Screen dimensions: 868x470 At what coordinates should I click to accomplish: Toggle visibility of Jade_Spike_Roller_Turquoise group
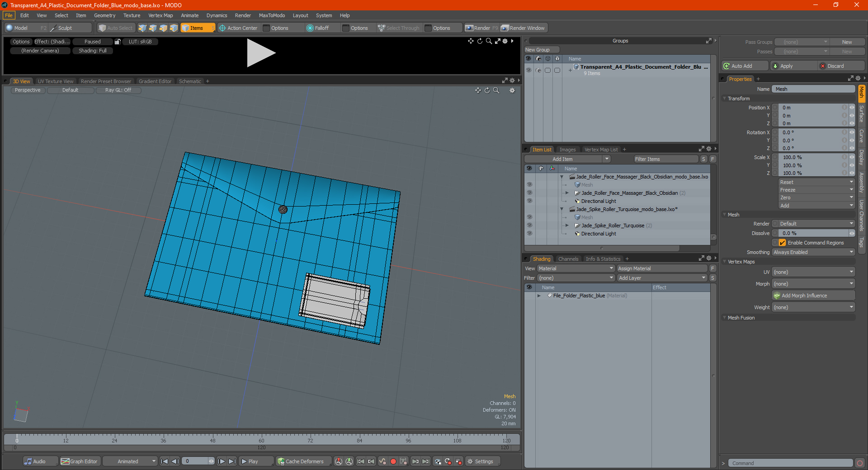[x=529, y=226]
